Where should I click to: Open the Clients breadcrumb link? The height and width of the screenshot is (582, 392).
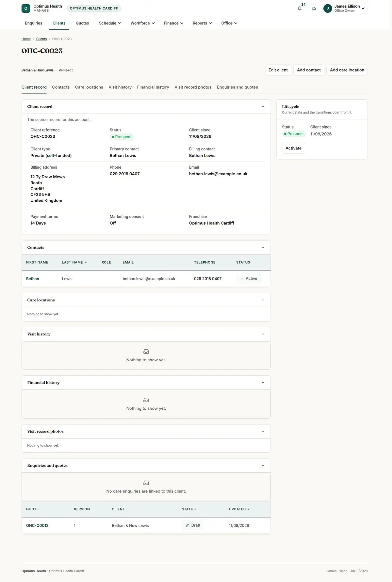pyautogui.click(x=41, y=39)
